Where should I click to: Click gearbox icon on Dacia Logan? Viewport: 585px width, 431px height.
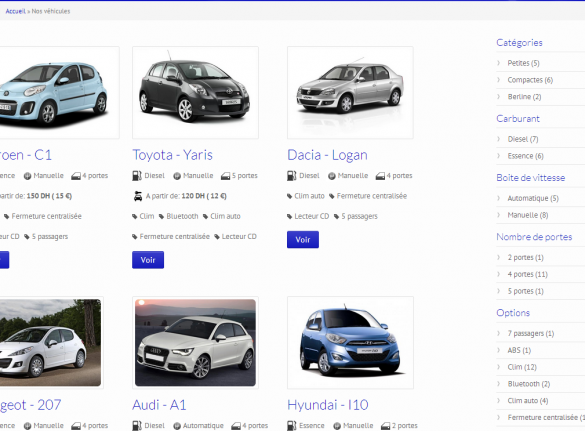(332, 176)
